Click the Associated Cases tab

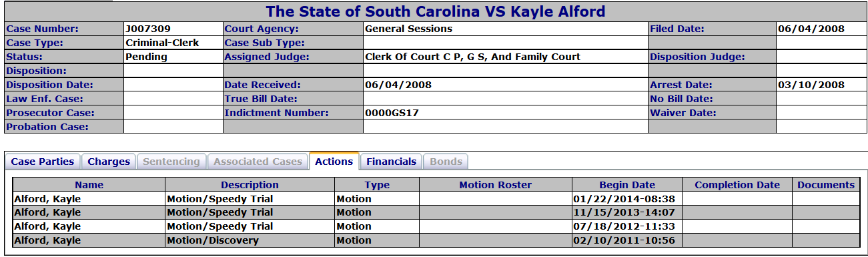[258, 162]
